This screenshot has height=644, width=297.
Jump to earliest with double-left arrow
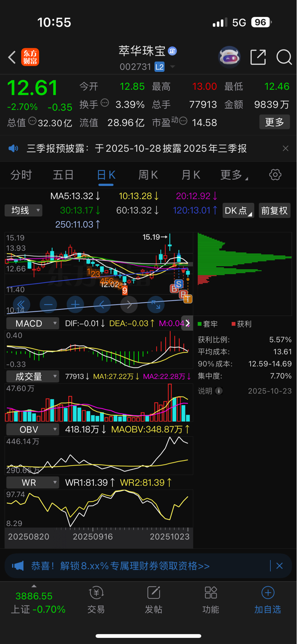[21, 305]
